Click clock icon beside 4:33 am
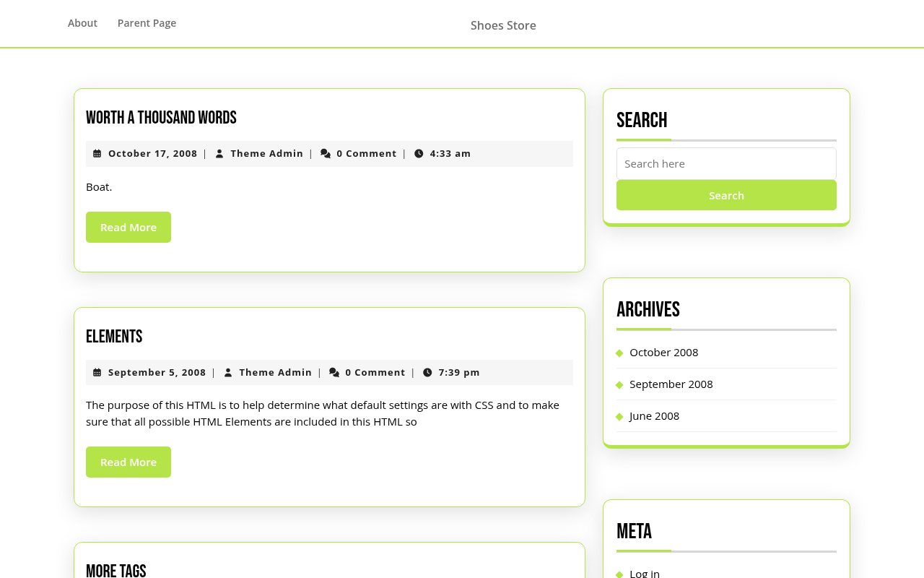The width and height of the screenshot is (924, 578). [419, 154]
